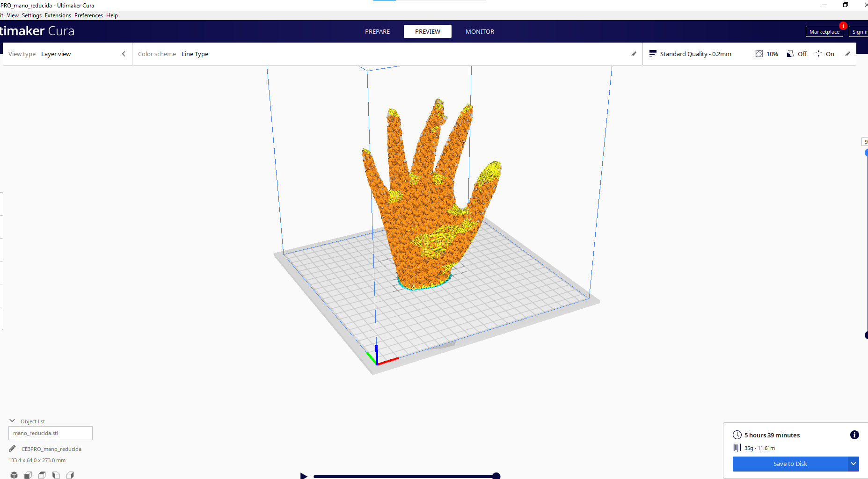Click the 10% infill density indicator
Image resolution: width=868 pixels, height=479 pixels.
click(766, 54)
